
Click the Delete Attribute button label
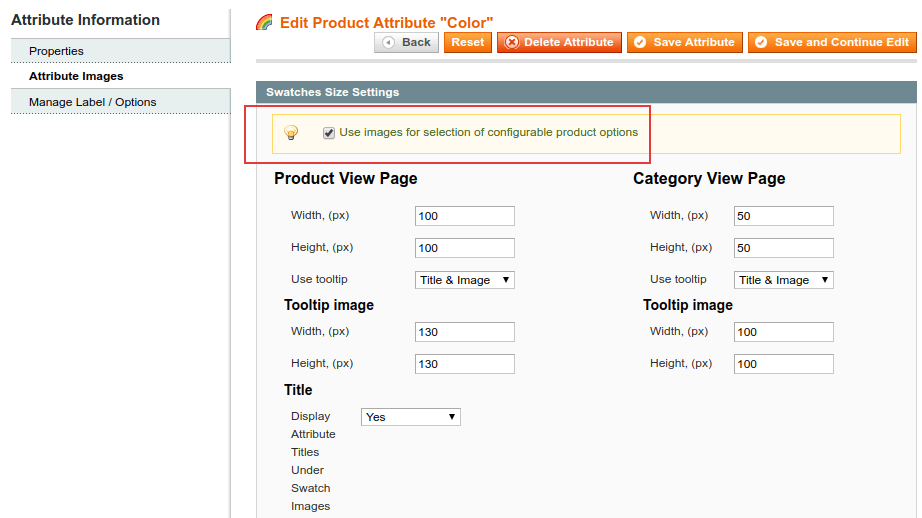569,42
